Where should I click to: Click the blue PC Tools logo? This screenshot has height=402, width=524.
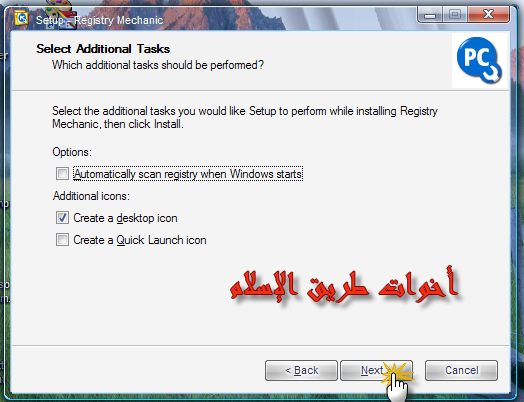(479, 60)
